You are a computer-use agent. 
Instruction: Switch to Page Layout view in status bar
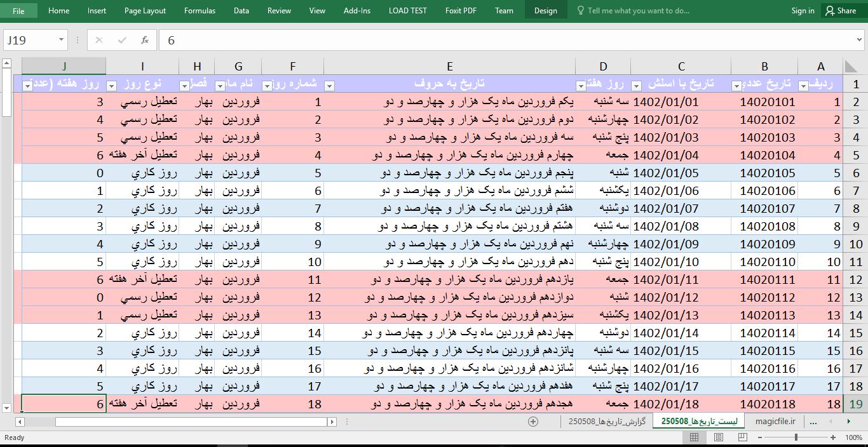[x=718, y=437]
